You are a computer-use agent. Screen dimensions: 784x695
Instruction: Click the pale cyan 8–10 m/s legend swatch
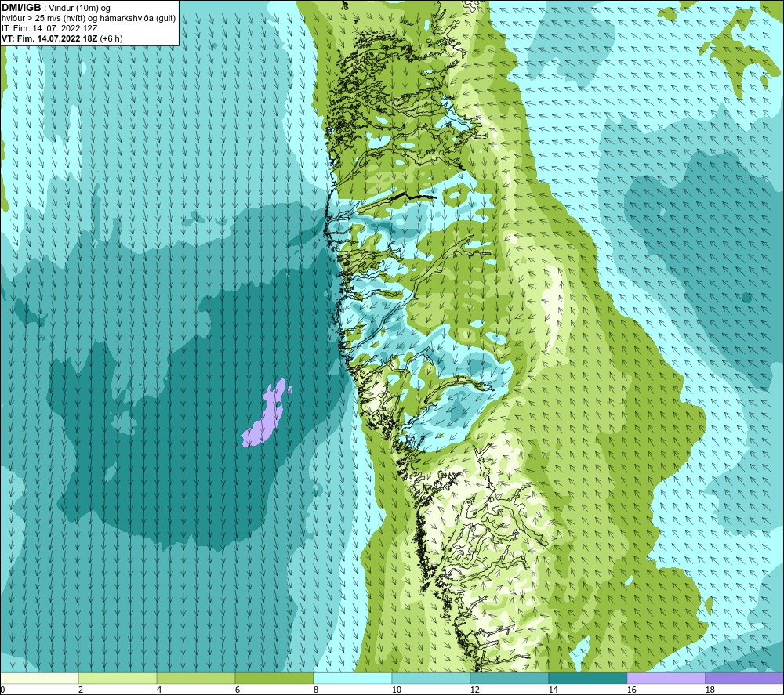[353, 678]
